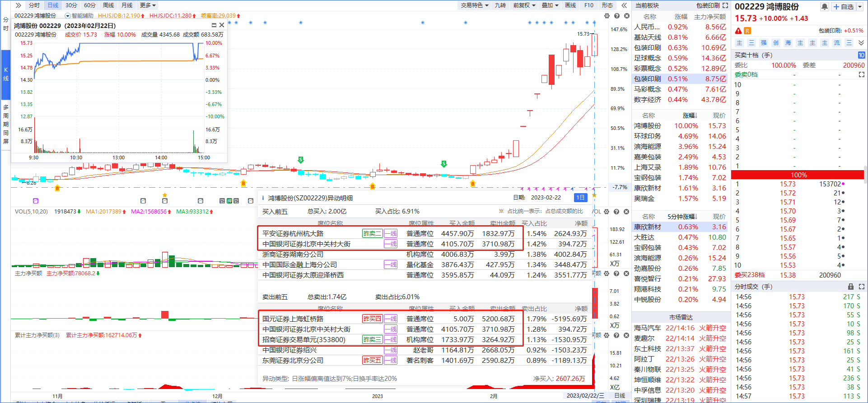Expand the left panel double-chevron icon
The width and height of the screenshot is (868, 403).
[x=18, y=5]
